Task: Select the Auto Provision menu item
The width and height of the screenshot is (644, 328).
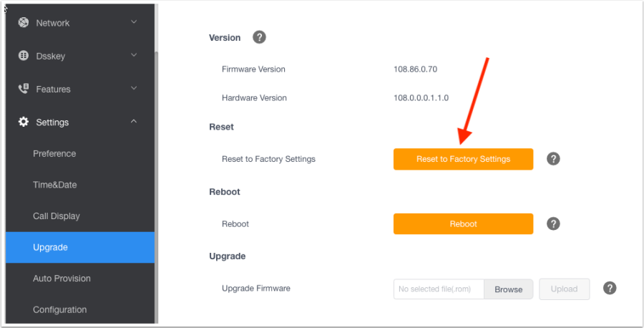Action: 62,278
